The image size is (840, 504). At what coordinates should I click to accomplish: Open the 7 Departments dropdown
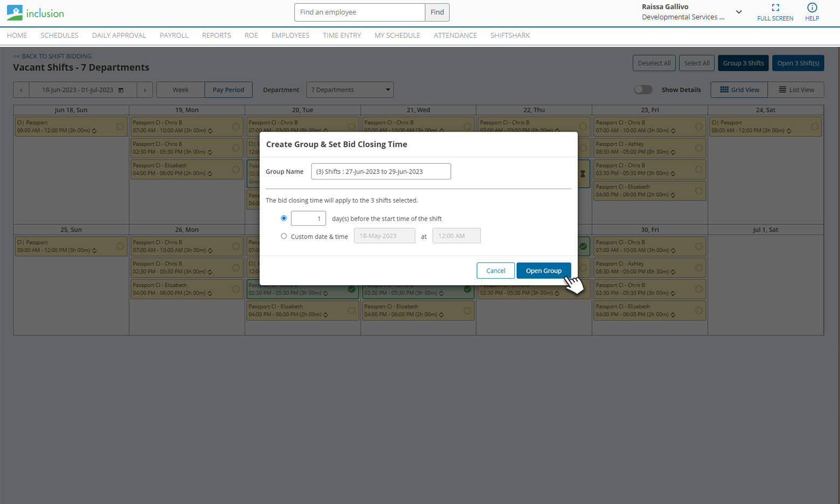point(350,90)
